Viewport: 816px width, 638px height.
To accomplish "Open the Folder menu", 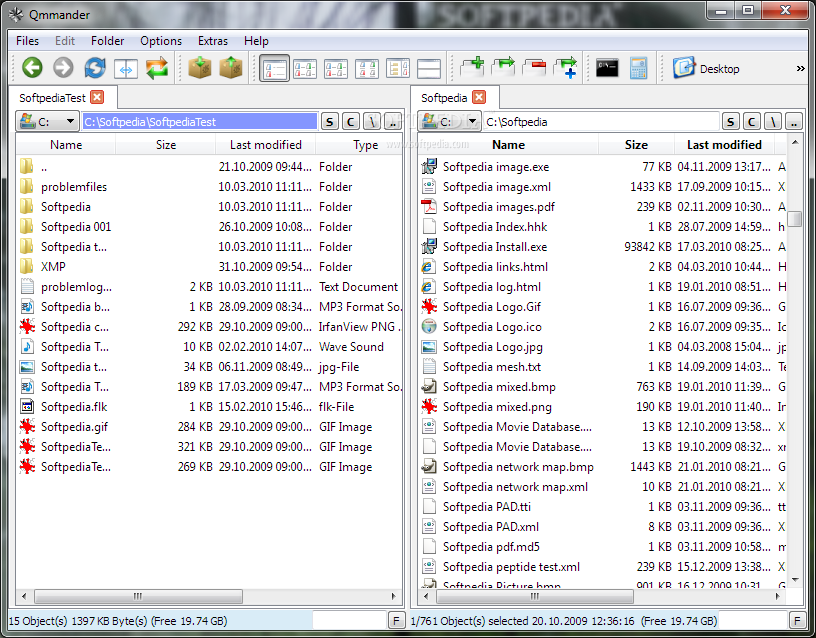I will click(107, 41).
